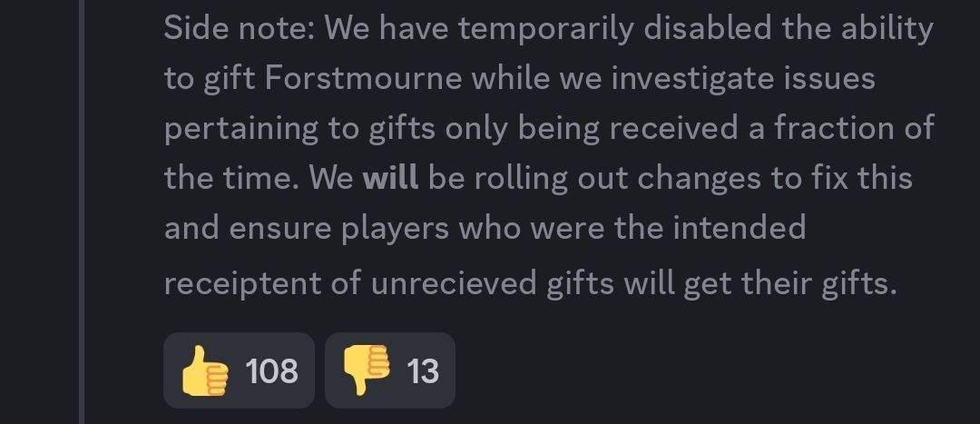Add your vote to the 108 count
The image size is (980, 424).
[239, 370]
